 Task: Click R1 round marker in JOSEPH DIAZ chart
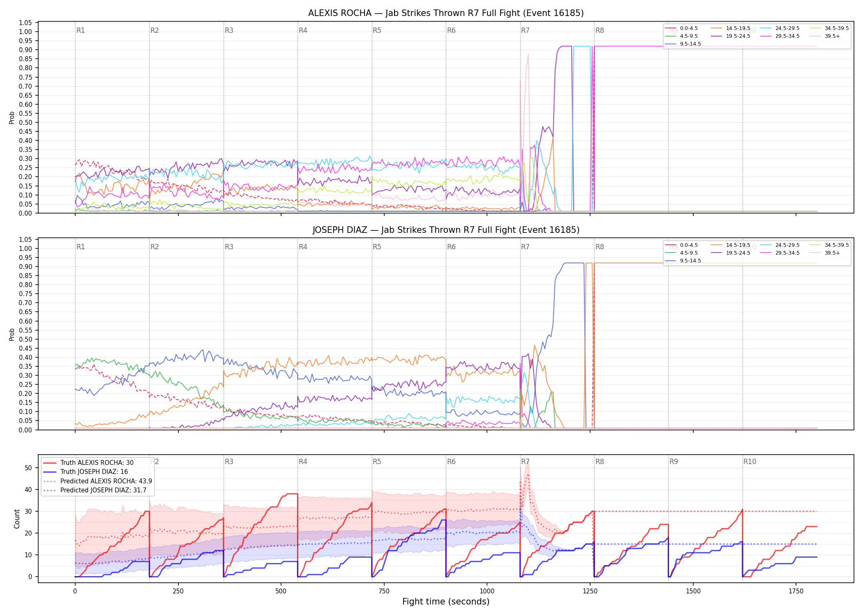(81, 247)
